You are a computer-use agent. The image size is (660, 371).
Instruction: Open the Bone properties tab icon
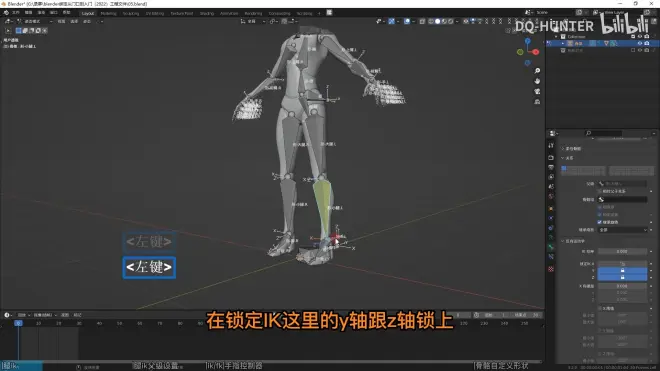(551, 247)
